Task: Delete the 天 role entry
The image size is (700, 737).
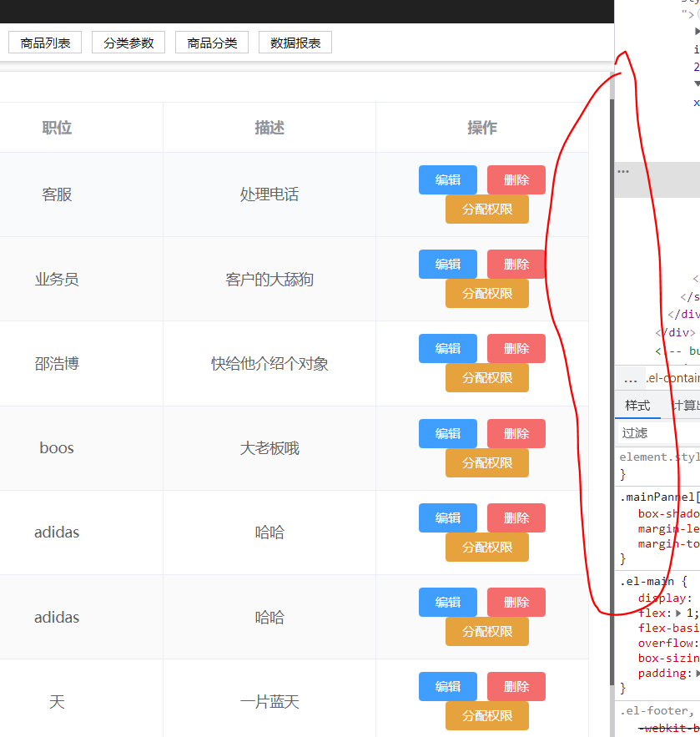Action: pos(516,686)
